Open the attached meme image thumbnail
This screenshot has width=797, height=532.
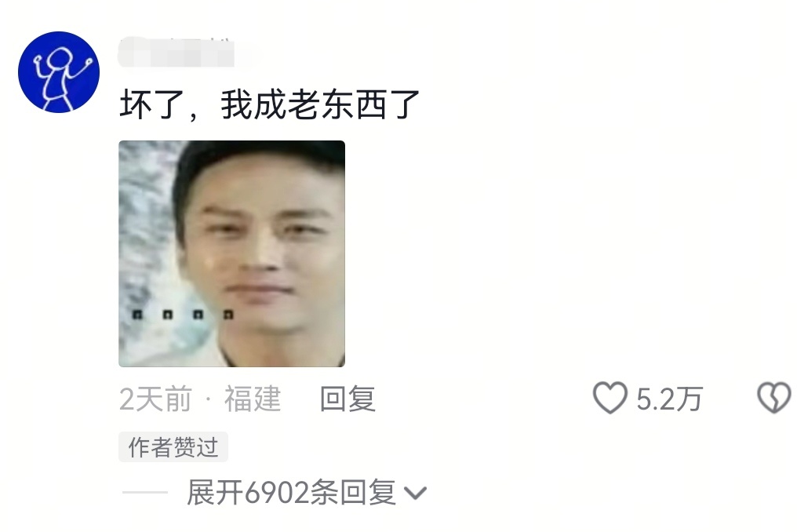tap(231, 253)
